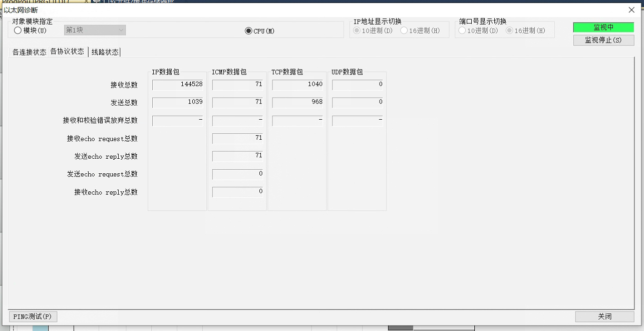Screen dimensions: 644x331
Task: Click the ICMP 接收echo request总数 field
Action: [x=237, y=138]
